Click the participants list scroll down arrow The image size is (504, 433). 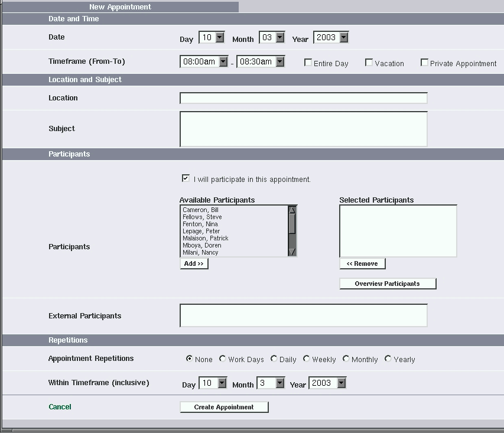[x=292, y=252]
